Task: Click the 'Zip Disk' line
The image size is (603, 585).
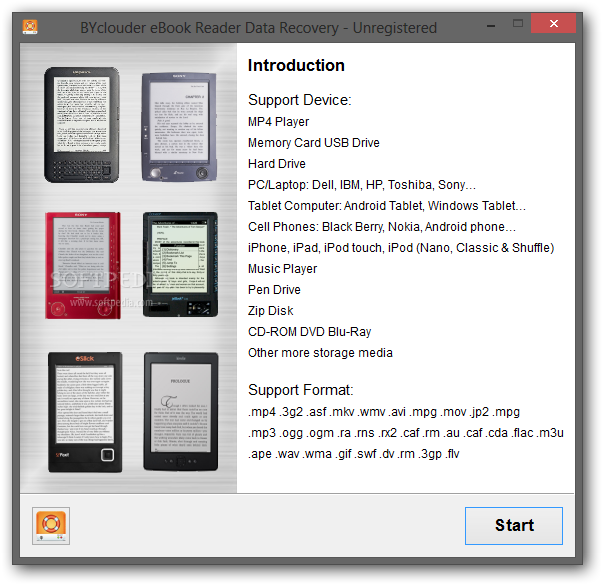Action: [271, 311]
